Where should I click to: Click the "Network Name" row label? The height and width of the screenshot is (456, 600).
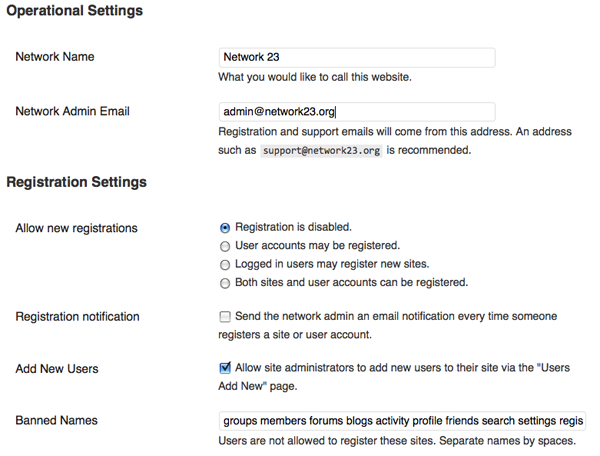55,57
